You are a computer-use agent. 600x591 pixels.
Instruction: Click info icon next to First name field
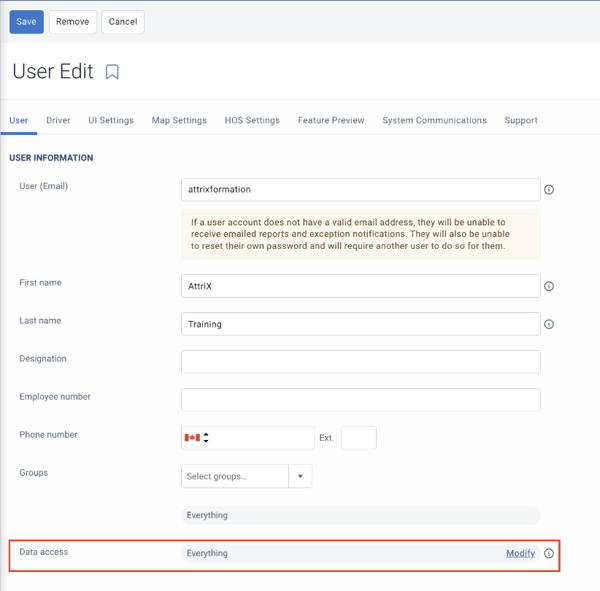pyautogui.click(x=549, y=286)
